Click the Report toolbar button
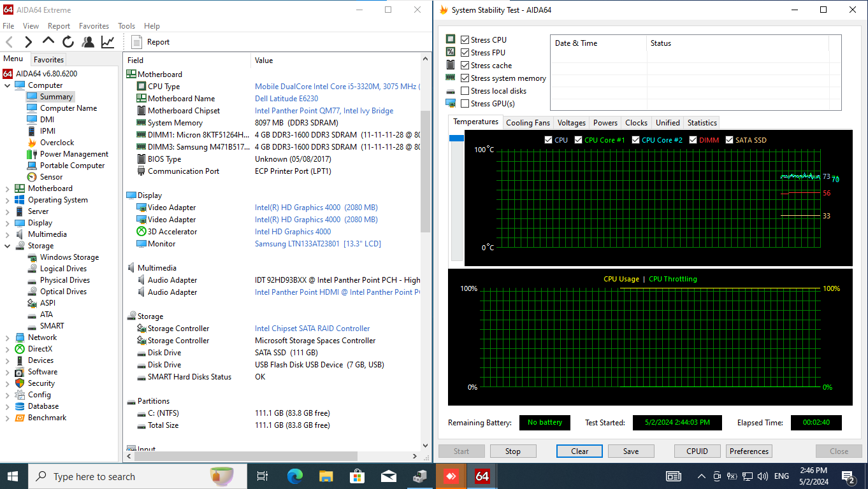Screen dimensions: 868x489 tap(151, 42)
